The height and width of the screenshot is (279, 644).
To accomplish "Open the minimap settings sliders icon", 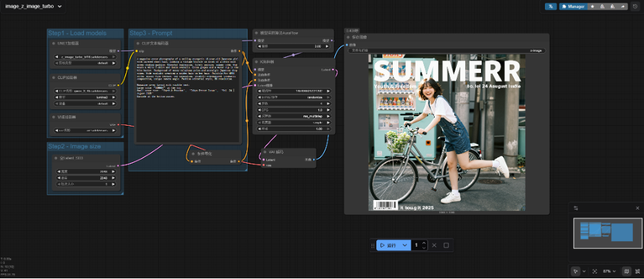I will point(576,208).
